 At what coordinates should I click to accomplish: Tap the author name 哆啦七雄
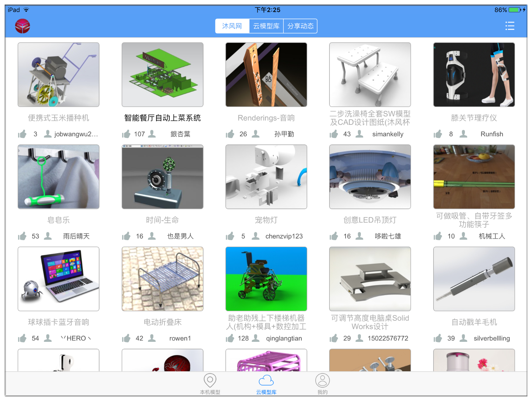point(388,236)
